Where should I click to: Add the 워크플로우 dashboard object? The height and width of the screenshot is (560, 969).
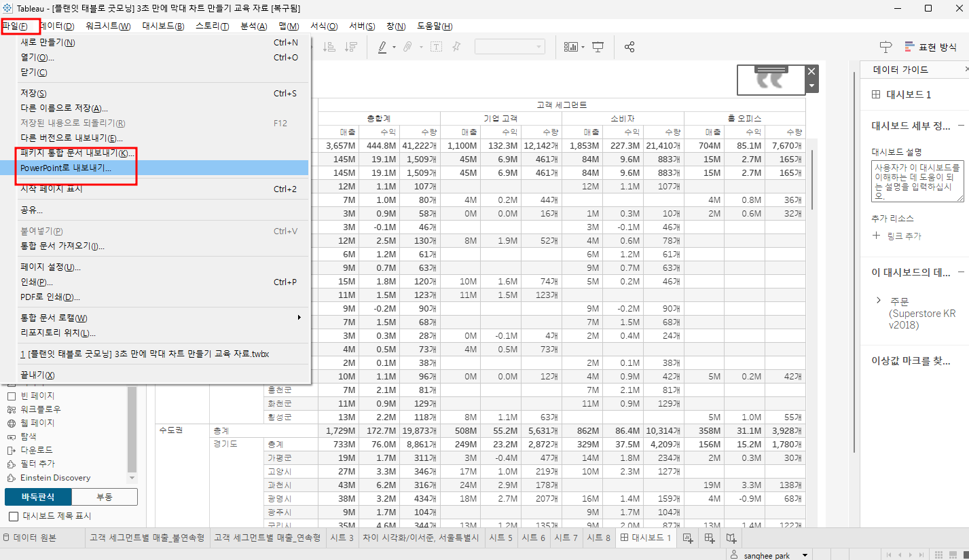(x=34, y=409)
